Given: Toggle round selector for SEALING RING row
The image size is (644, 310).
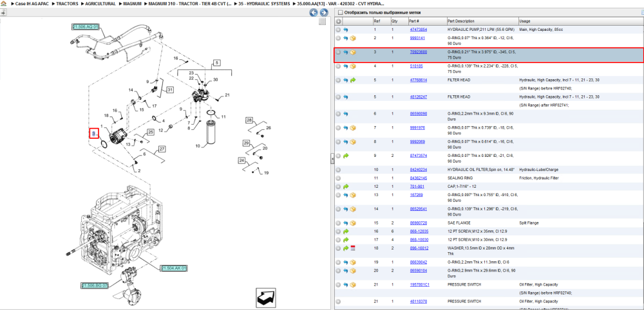Looking at the screenshot, I should coord(339,178).
